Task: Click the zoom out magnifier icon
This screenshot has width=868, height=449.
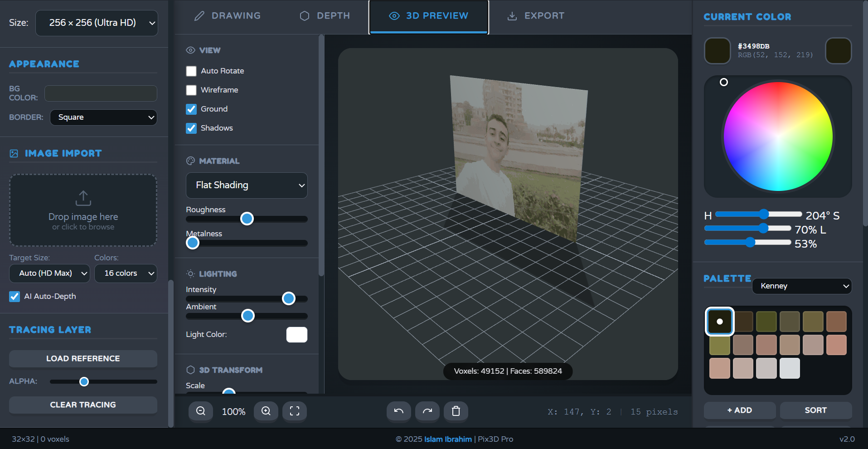Action: click(x=201, y=411)
